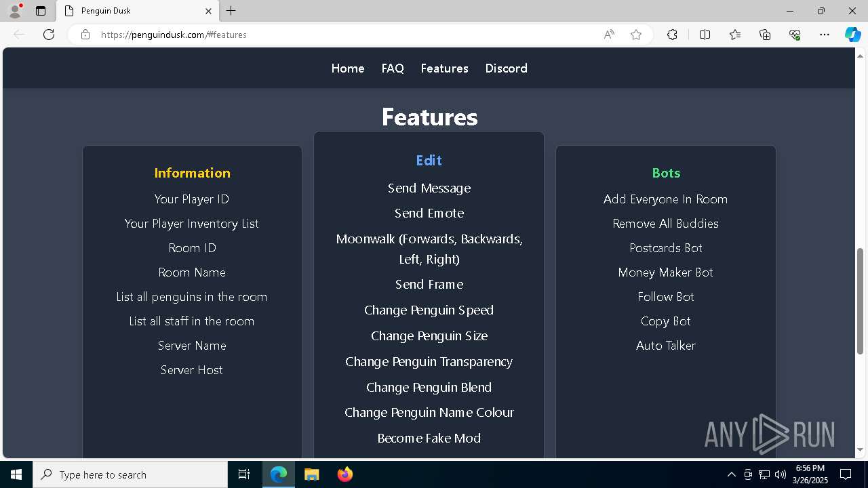Click 'Become Fake Mod' text
868x488 pixels.
coord(429,439)
